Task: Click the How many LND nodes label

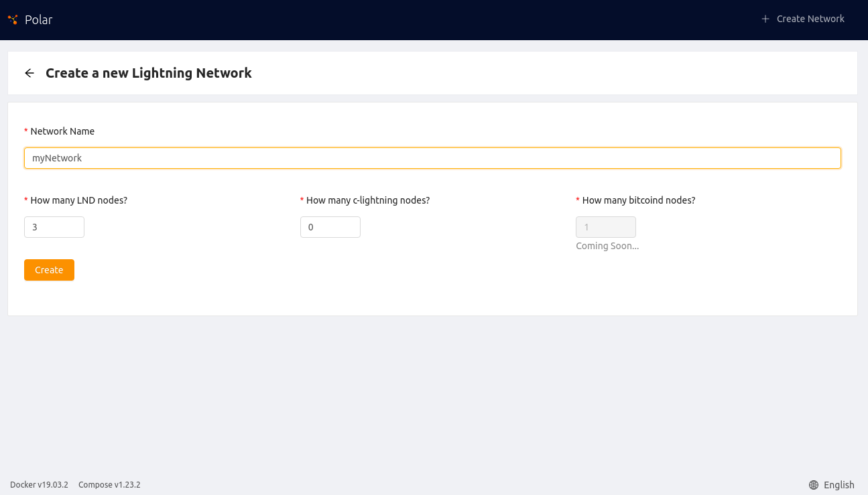Action: [x=79, y=200]
